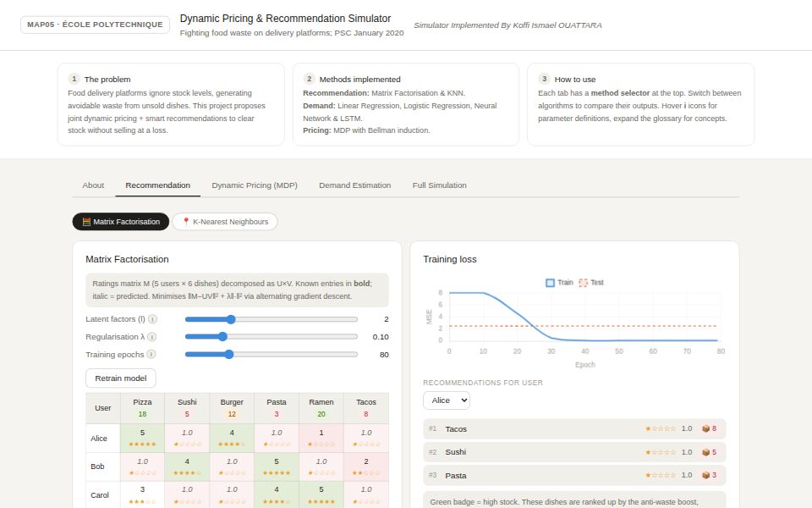Select the Matrix Factorisation method
This screenshot has width=812, height=508.
[x=121, y=222]
